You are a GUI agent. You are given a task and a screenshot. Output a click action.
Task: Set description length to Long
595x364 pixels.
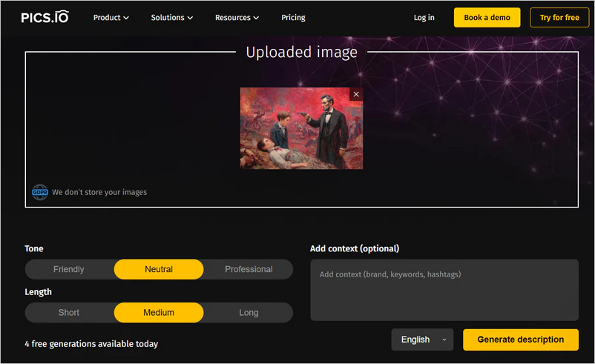(x=249, y=313)
